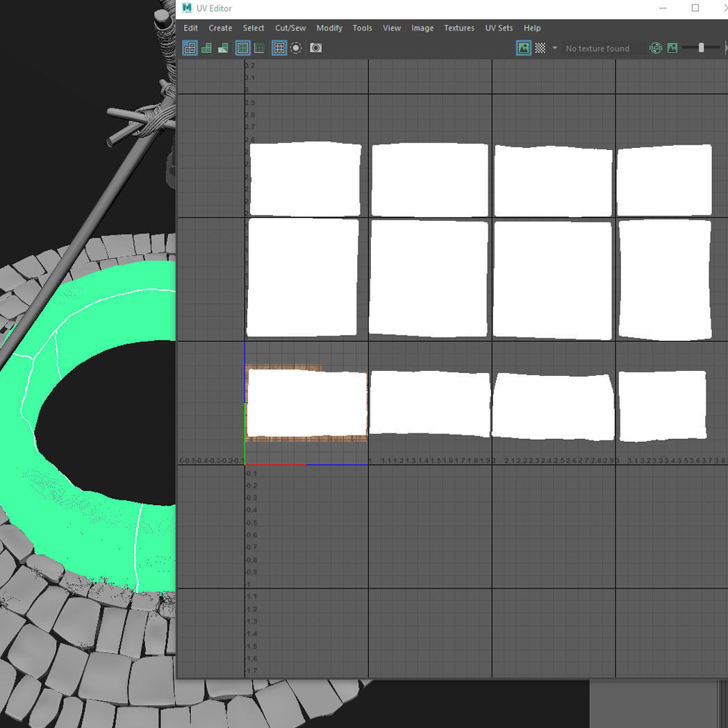728x728 pixels.
Task: Maximize the UV Editor window
Action: point(695,8)
